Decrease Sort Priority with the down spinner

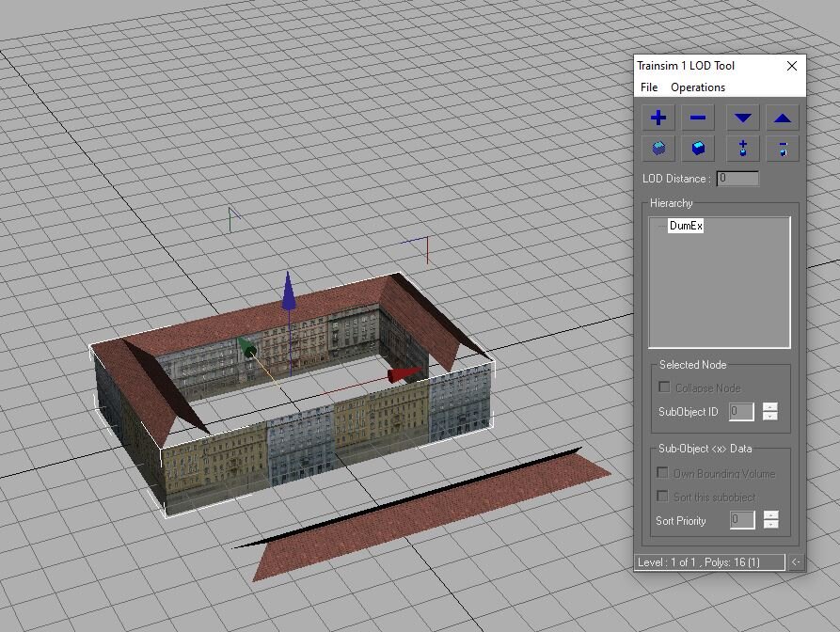pos(771,525)
